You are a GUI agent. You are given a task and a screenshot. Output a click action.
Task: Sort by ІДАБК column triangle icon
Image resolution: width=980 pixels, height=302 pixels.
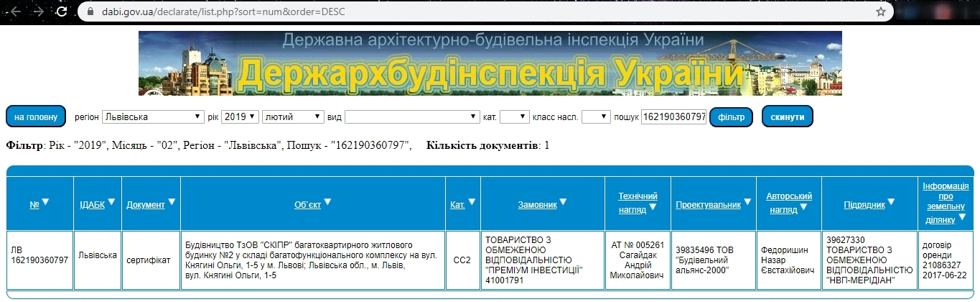click(111, 202)
